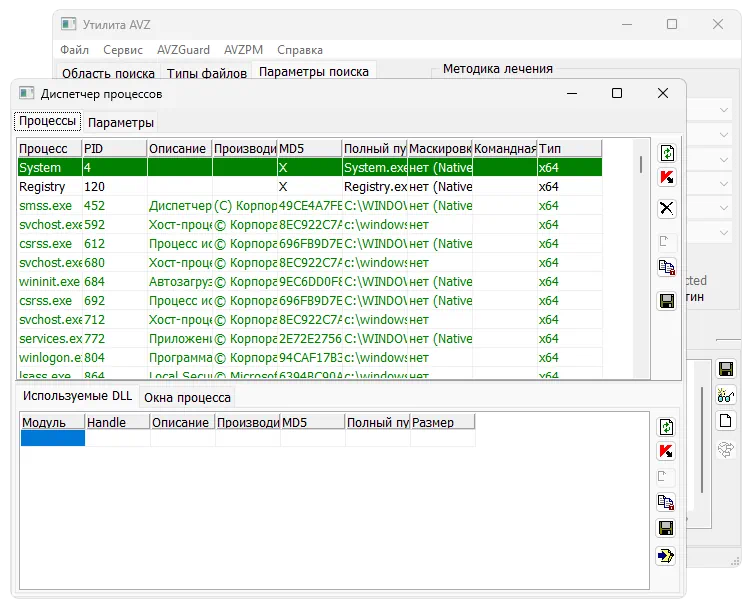
Task: Open the Справка menu
Action: [x=300, y=50]
